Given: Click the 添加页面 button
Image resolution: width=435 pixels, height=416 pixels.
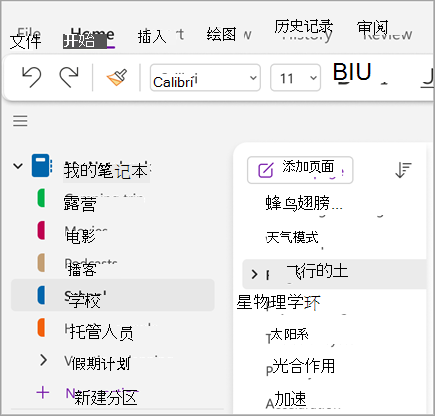Looking at the screenshot, I should (300, 170).
